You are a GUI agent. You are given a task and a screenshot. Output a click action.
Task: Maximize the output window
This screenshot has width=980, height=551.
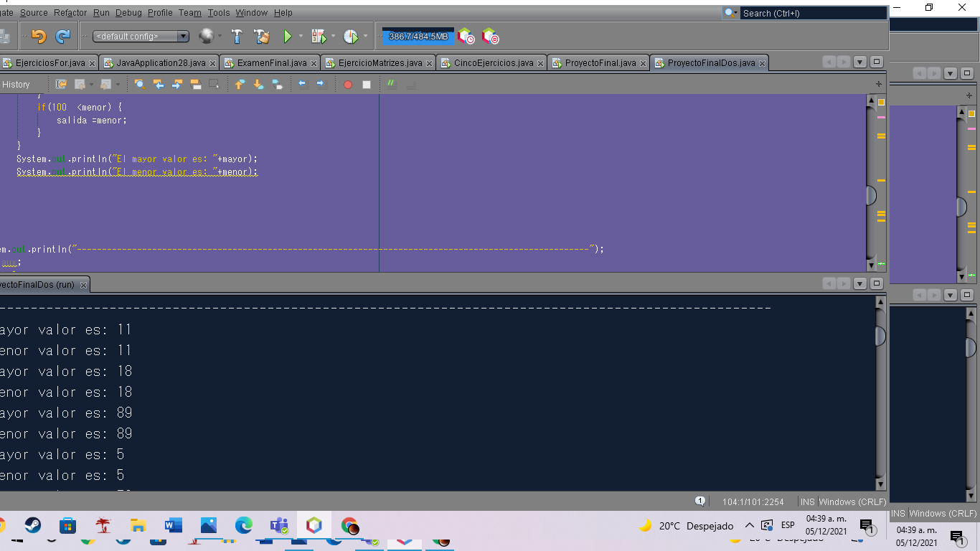pyautogui.click(x=876, y=283)
